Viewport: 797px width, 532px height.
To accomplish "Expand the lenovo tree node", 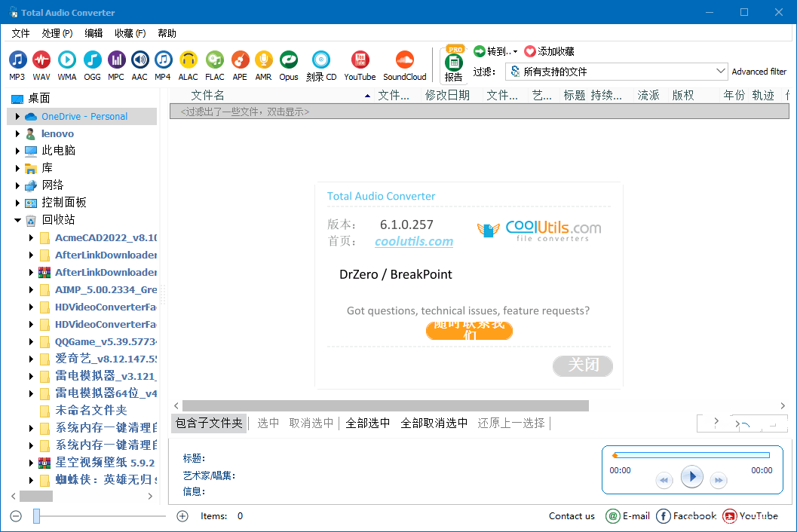I will click(x=17, y=133).
